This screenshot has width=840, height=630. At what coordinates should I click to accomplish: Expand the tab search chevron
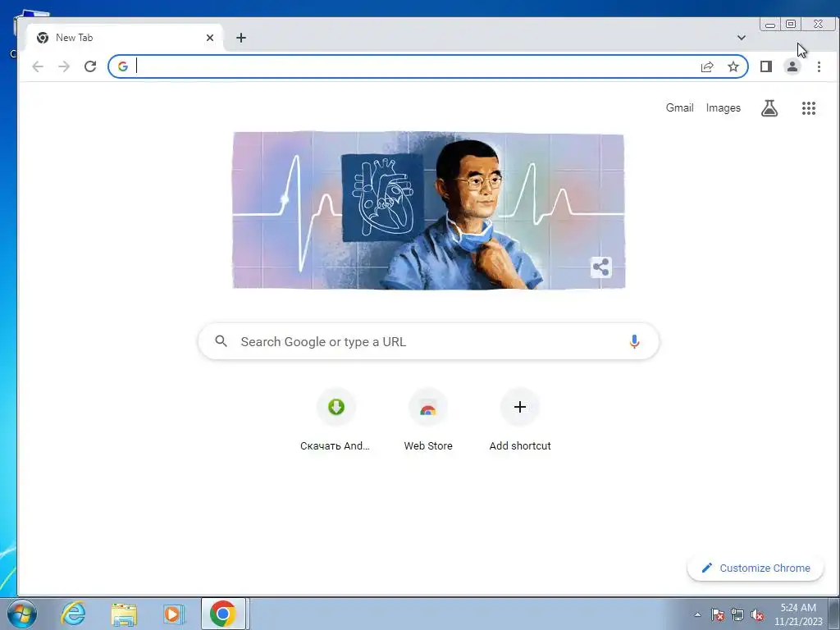[742, 38]
